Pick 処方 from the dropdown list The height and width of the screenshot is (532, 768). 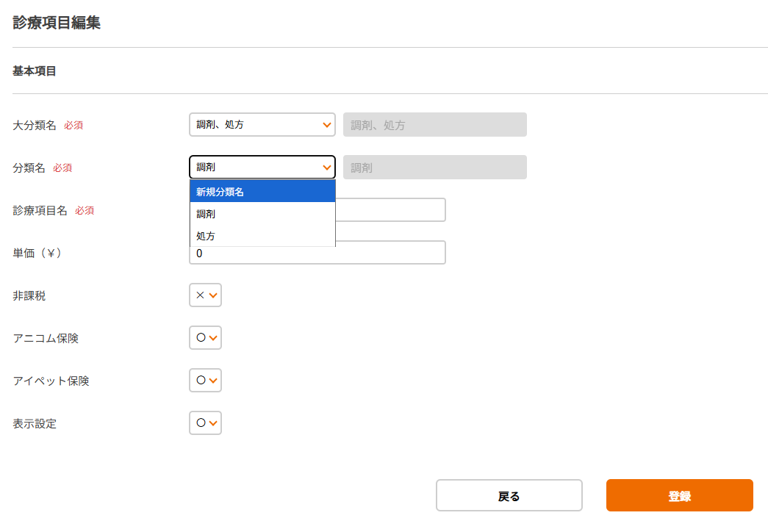[x=262, y=236]
